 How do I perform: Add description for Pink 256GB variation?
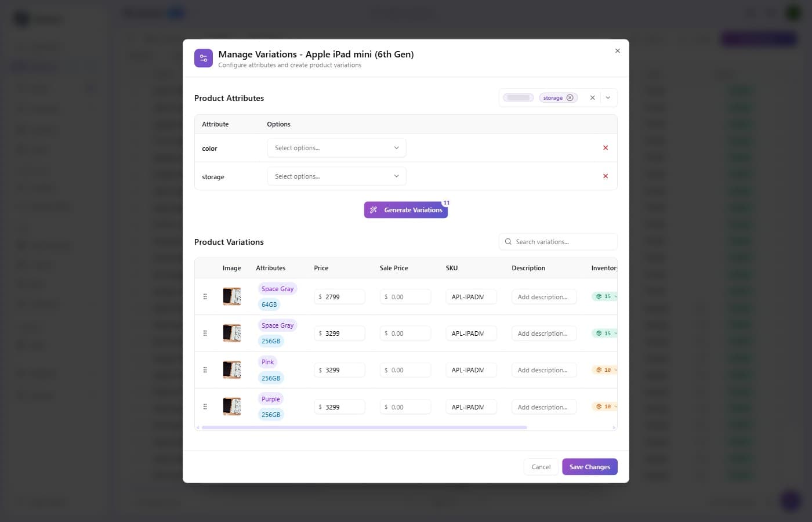(x=544, y=370)
